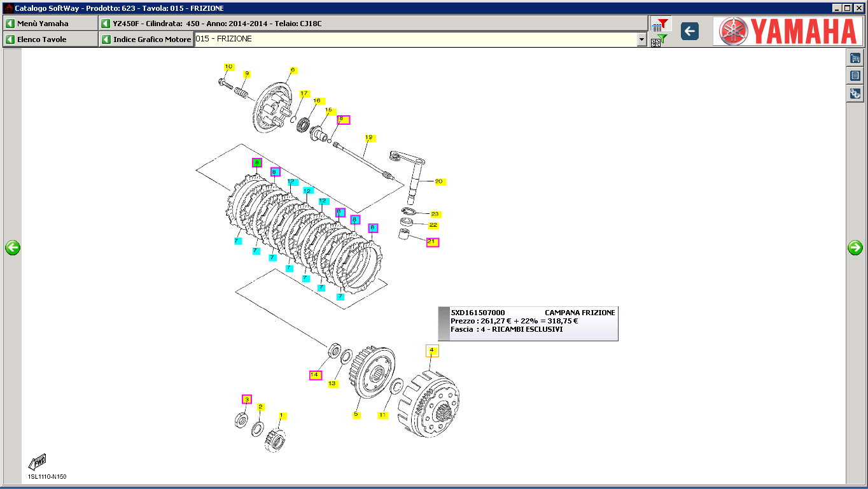Click the Prezzo line in the tooltip
The width and height of the screenshot is (868, 489).
coord(514,321)
